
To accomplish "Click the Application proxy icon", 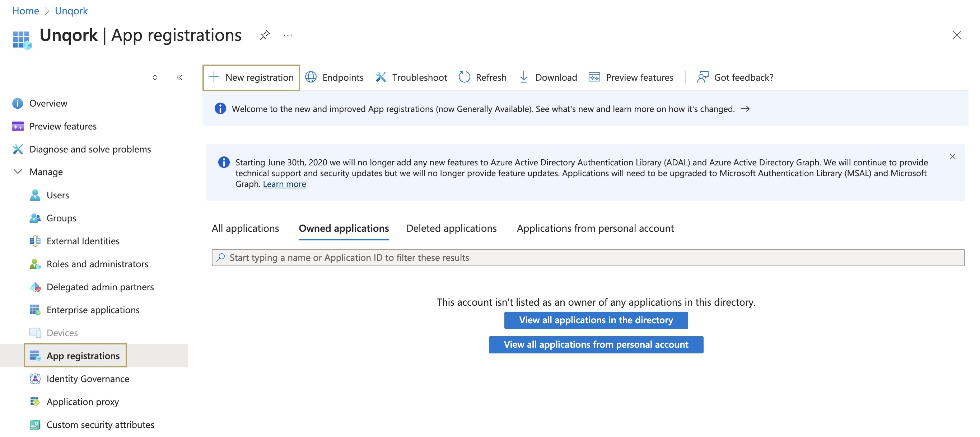I will coord(35,401).
